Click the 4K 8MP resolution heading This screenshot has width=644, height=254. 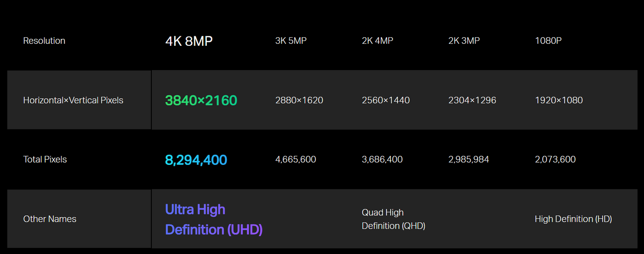[x=189, y=41]
